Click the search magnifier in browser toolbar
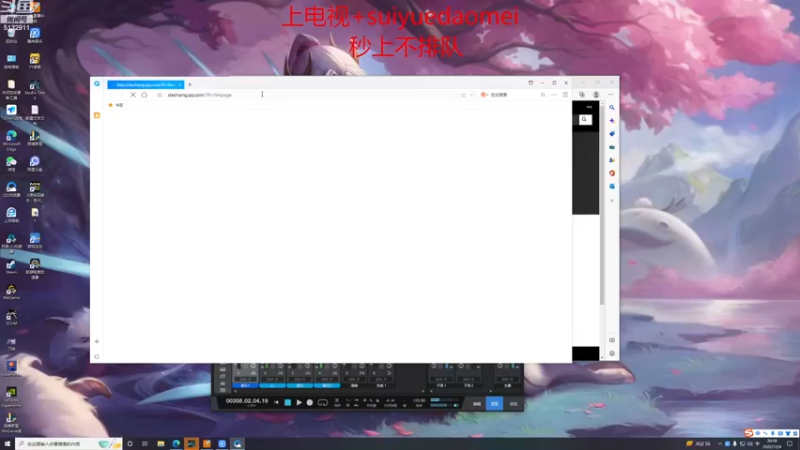The width and height of the screenshot is (800, 450). tap(543, 95)
